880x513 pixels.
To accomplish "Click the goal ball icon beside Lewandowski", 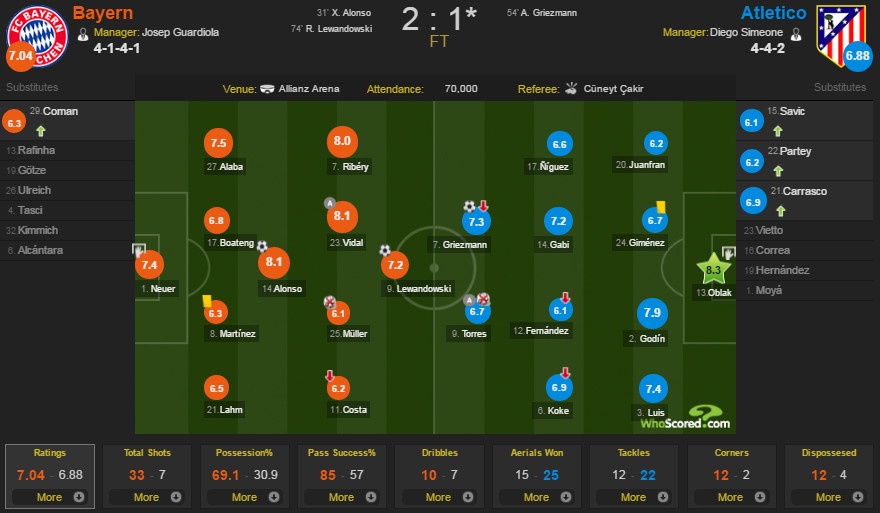I will 385,249.
